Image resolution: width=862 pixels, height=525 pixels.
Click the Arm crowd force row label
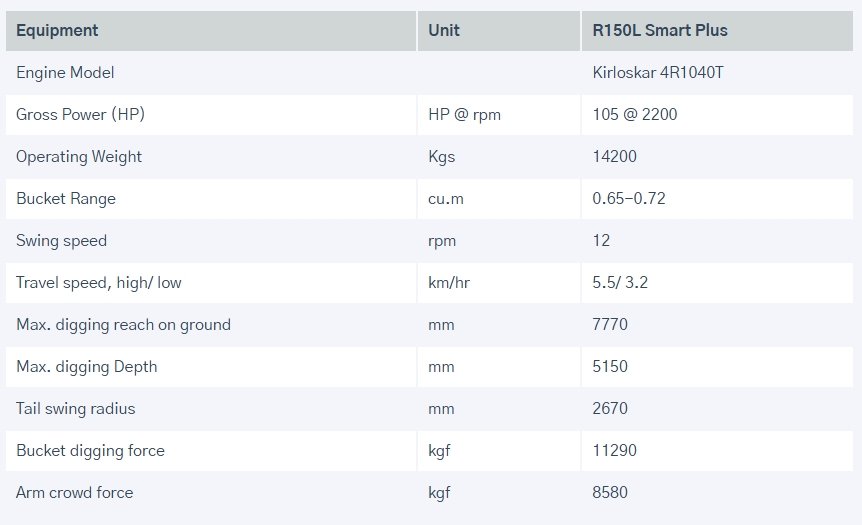[x=74, y=493]
